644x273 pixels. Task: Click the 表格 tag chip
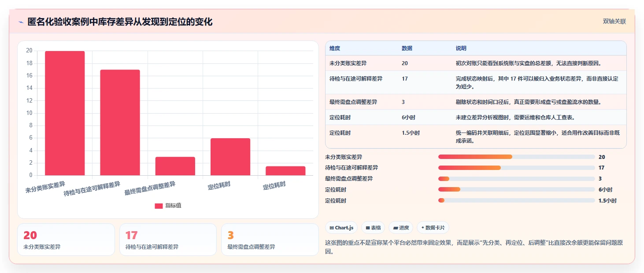[x=373, y=228]
